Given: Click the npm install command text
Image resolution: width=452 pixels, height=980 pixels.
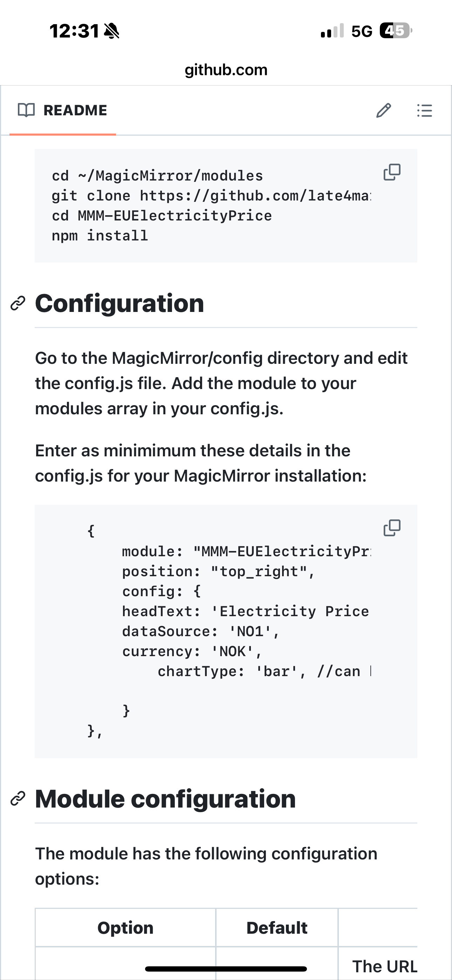Looking at the screenshot, I should 100,236.
